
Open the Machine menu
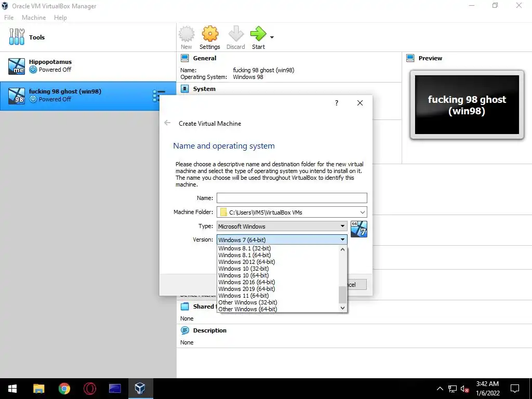34,18
